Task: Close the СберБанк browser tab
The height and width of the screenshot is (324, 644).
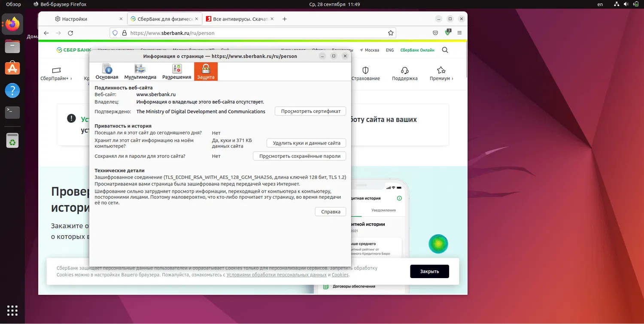Action: pyautogui.click(x=196, y=19)
